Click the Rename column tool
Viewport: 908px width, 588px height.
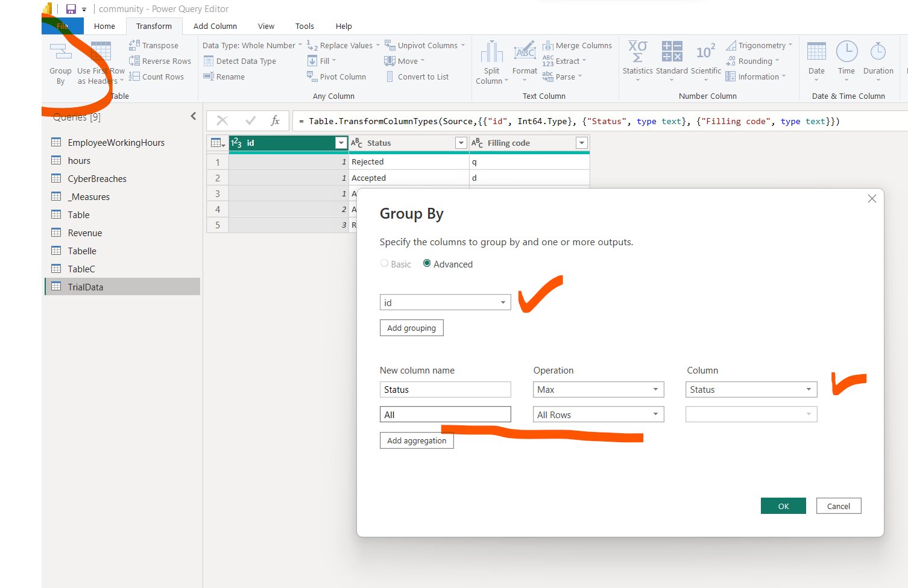(x=224, y=77)
